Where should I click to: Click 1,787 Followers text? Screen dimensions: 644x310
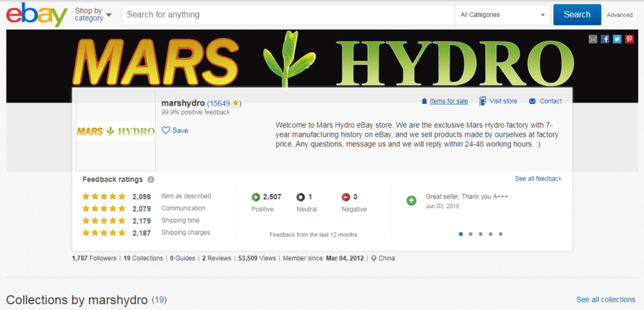click(94, 258)
